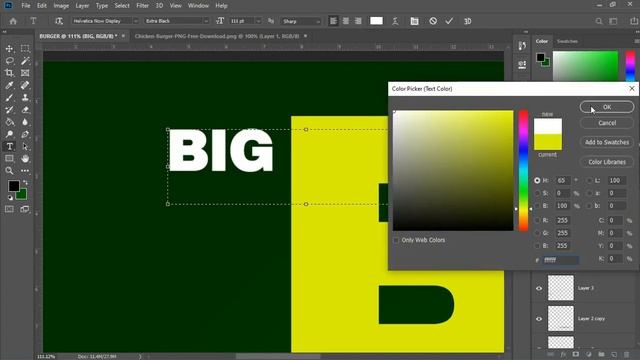The height and width of the screenshot is (360, 640).
Task: Hide Layer 3 with eye icon
Action: point(539,288)
